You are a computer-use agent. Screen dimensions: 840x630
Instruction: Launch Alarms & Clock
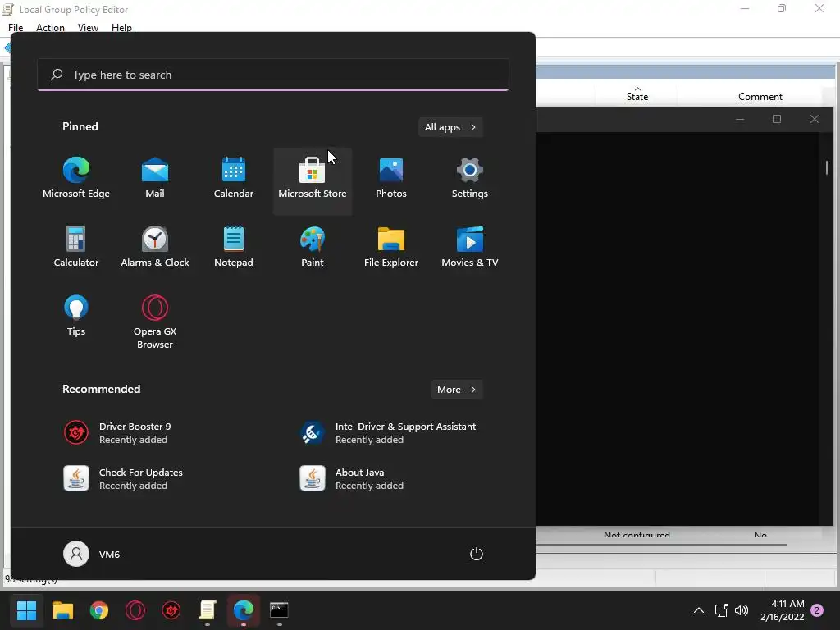point(155,247)
